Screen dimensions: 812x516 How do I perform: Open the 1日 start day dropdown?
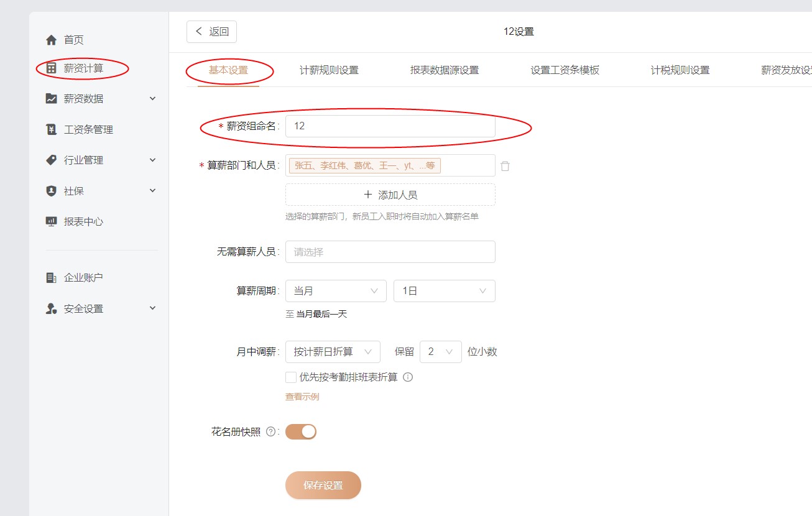[444, 291]
